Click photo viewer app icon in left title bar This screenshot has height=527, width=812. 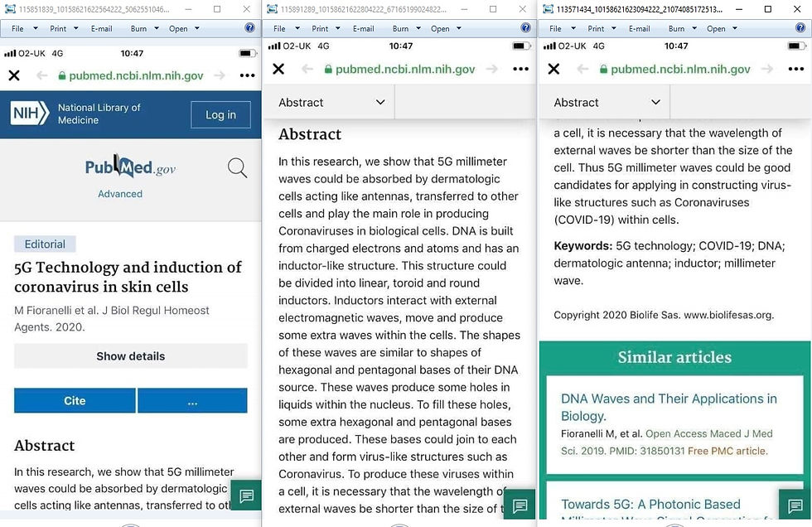pos(10,9)
